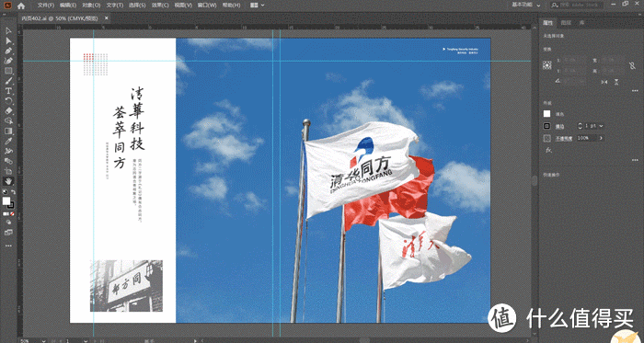Click the white fill color swatch
This screenshot has width=644, height=343.
pyautogui.click(x=546, y=114)
